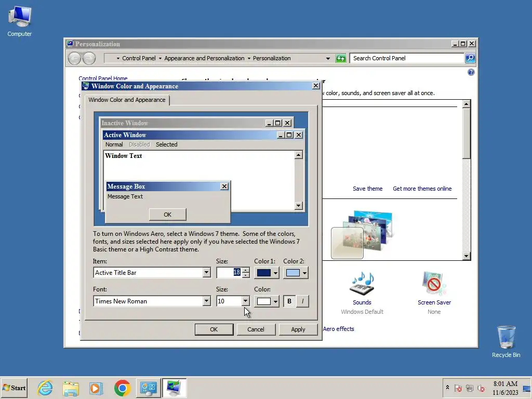Close the Window Color and Appearance dialog

point(316,86)
